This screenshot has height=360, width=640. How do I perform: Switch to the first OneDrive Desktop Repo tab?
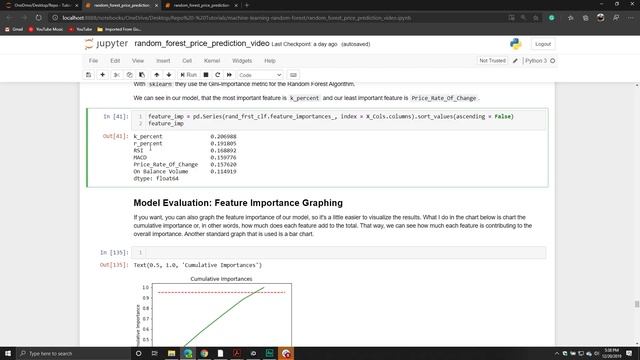(40, 5)
